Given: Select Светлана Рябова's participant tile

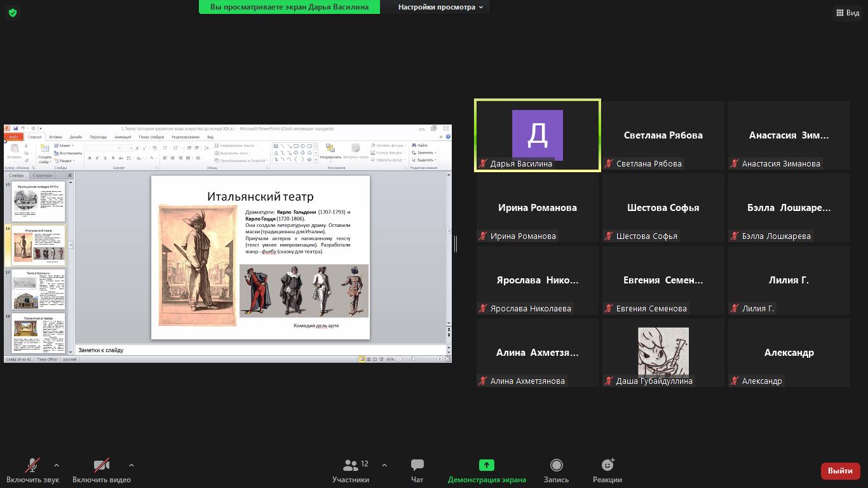Looking at the screenshot, I should [663, 135].
